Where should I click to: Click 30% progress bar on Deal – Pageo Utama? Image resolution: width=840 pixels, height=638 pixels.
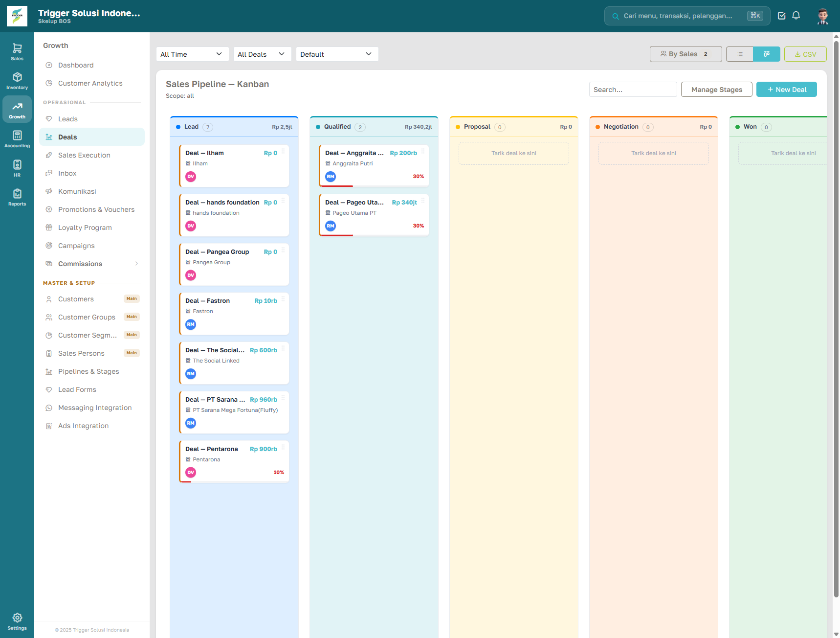pos(374,235)
